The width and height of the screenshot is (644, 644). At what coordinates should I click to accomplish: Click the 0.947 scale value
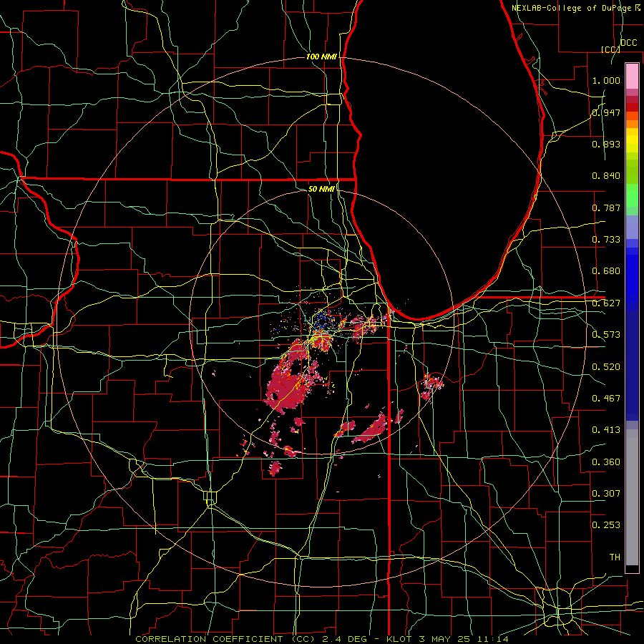606,112
